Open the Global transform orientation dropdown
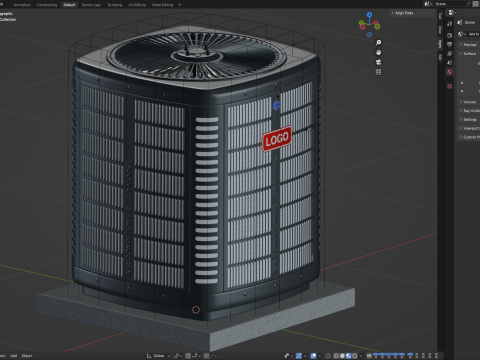 pos(158,356)
